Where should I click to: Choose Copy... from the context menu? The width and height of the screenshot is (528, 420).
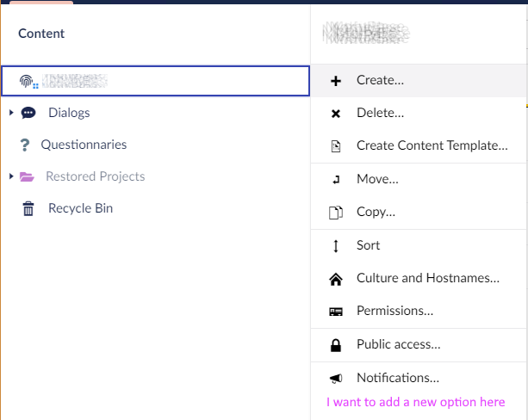click(419, 212)
